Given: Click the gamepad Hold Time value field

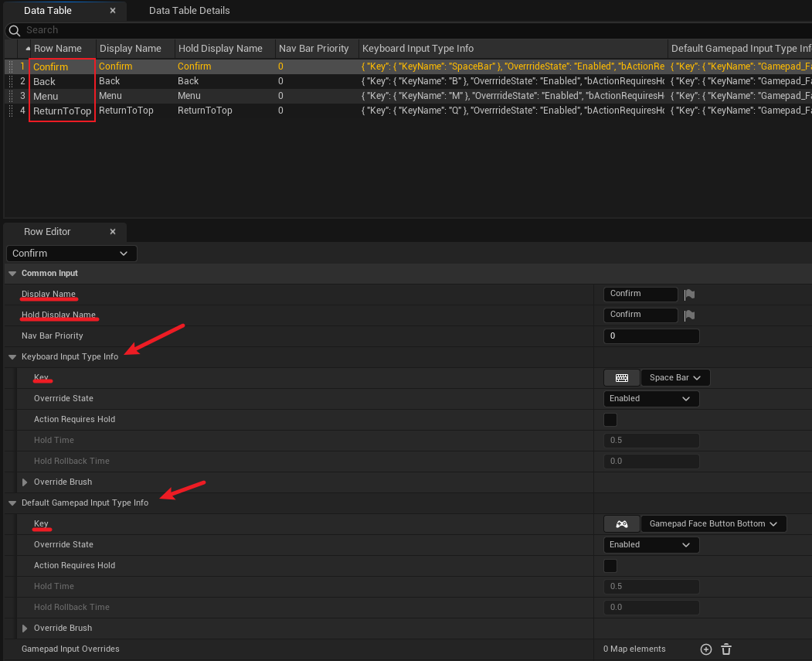Looking at the screenshot, I should click(x=651, y=587).
